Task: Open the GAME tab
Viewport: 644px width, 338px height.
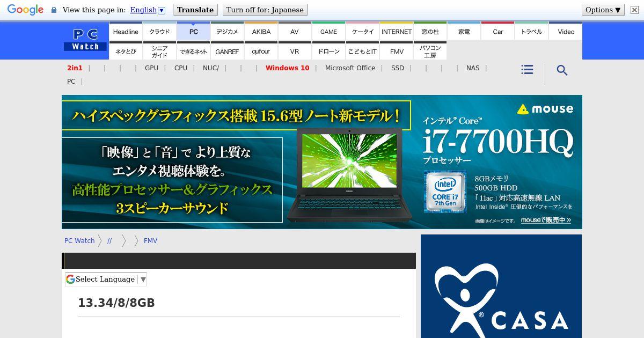Action: (x=329, y=31)
